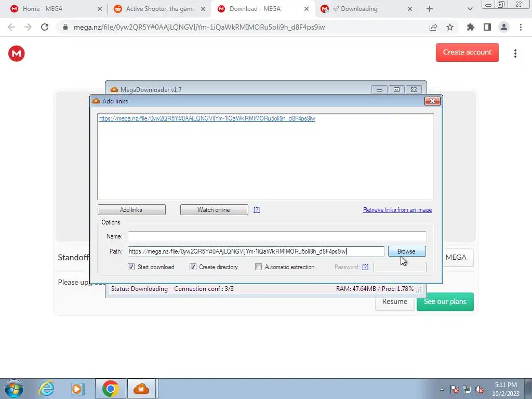Open the Chrome profile avatar

click(x=504, y=27)
